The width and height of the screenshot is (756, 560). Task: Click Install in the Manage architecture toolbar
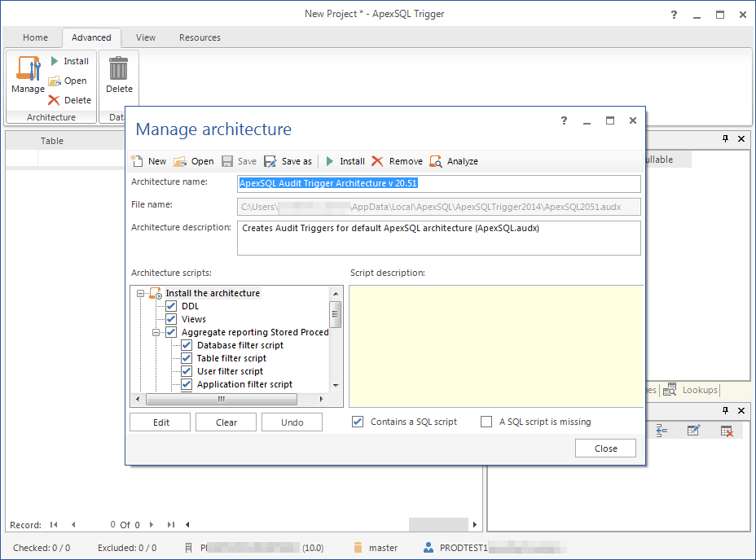(345, 161)
